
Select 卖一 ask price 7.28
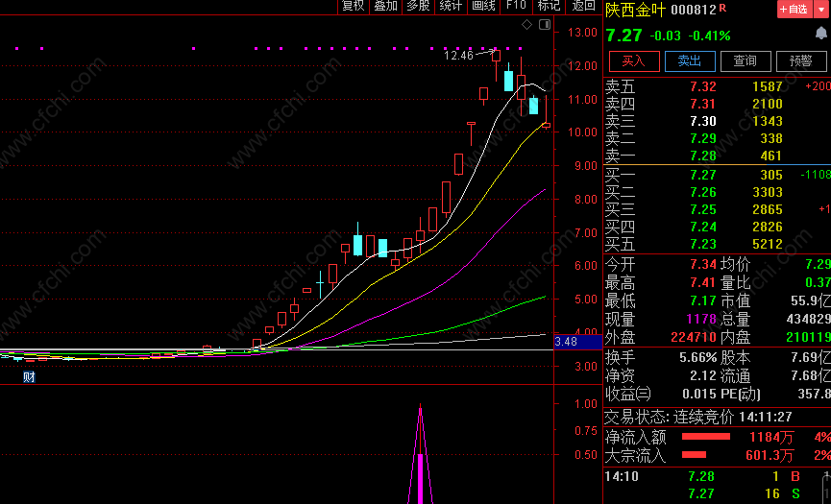coord(702,156)
